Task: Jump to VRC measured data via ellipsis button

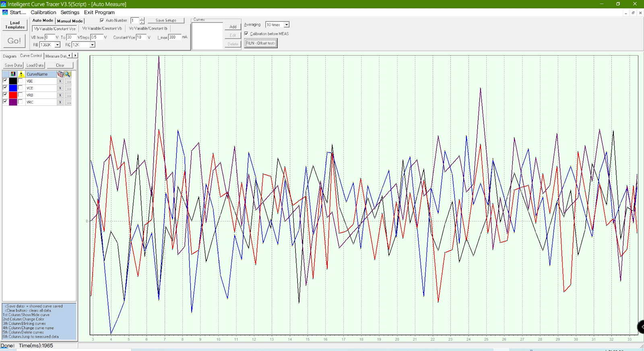Action: 69,102
